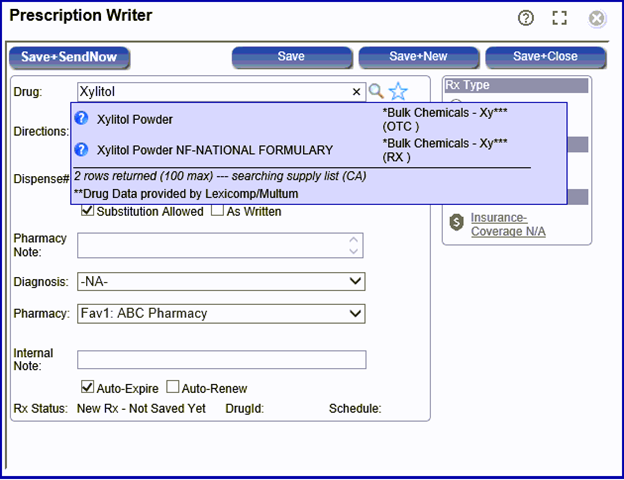Open the help question mark icon in header
The image size is (624, 480).
[526, 18]
